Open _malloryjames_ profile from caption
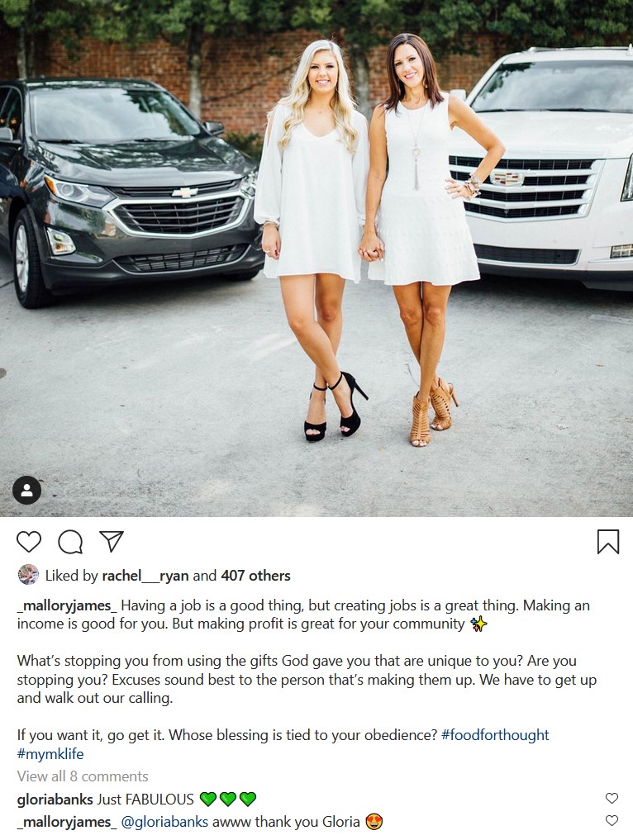Viewport: 633px width, 840px height. click(x=67, y=606)
